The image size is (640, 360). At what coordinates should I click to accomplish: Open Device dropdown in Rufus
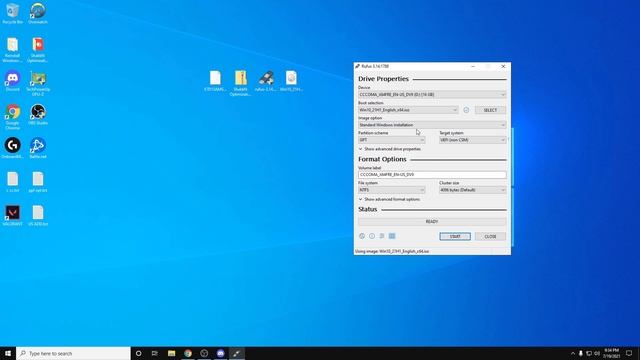point(432,94)
